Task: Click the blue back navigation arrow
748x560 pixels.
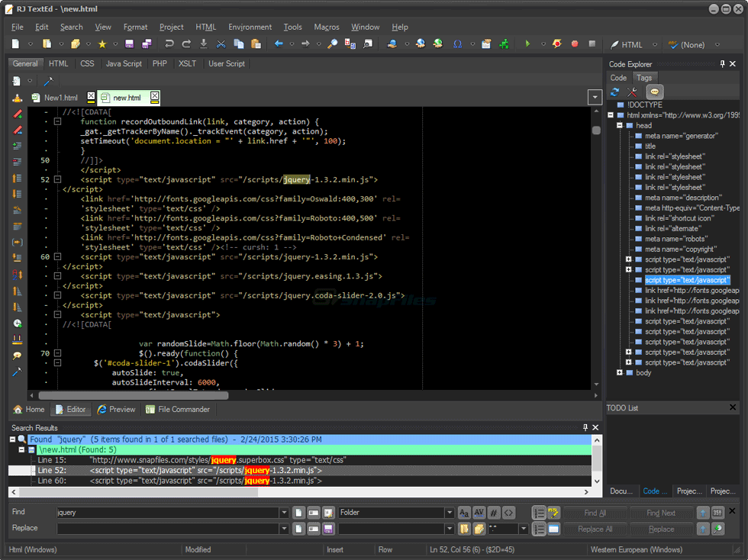Action: pos(279,44)
